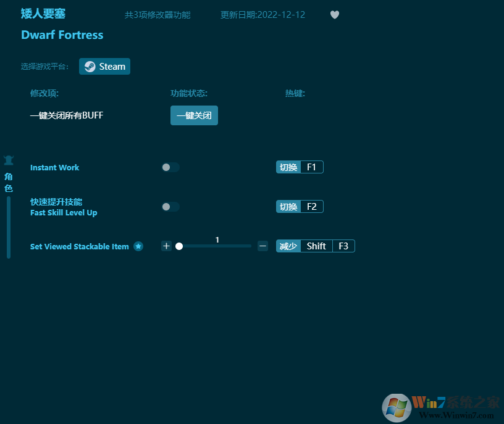Click the Set Viewed Stackable Item label
Screen dimensions: 504x424
click(80, 246)
